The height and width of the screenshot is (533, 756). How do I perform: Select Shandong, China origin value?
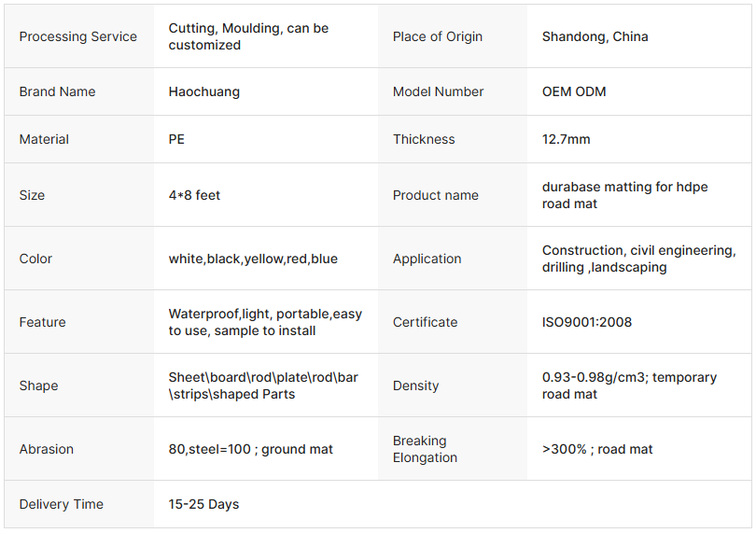[x=595, y=36]
